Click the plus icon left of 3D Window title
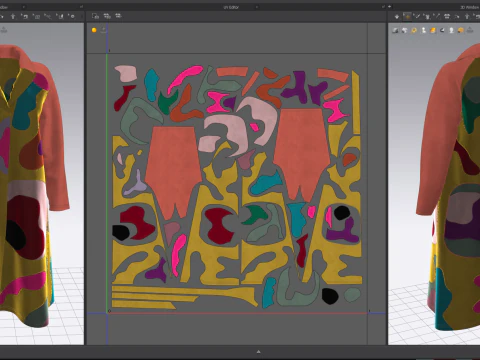 click(x=389, y=6)
